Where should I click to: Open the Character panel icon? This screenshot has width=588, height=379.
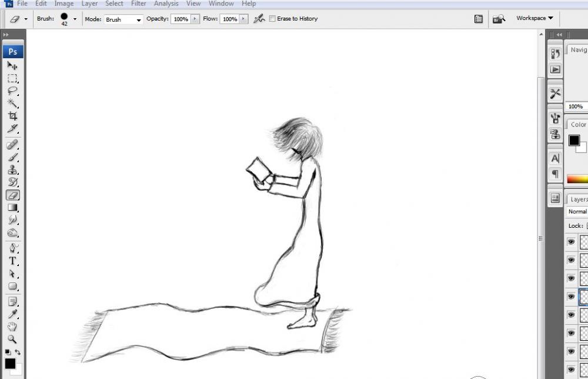(555, 158)
